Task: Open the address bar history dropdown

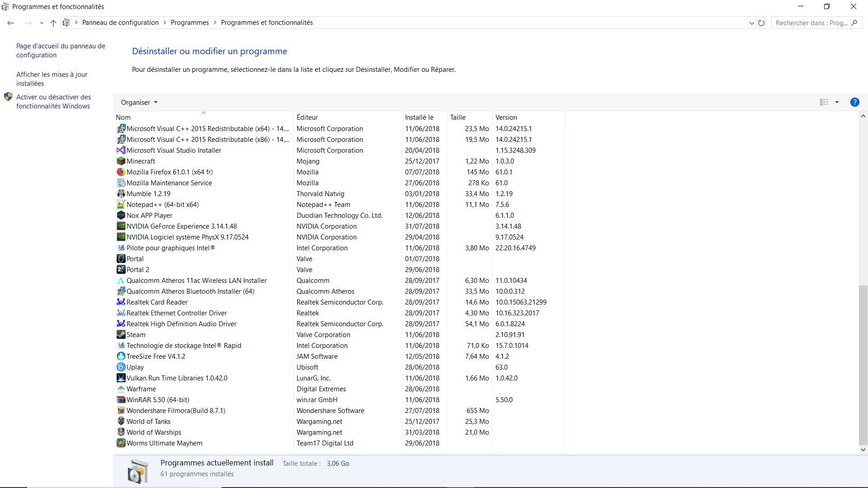Action: click(x=751, y=23)
